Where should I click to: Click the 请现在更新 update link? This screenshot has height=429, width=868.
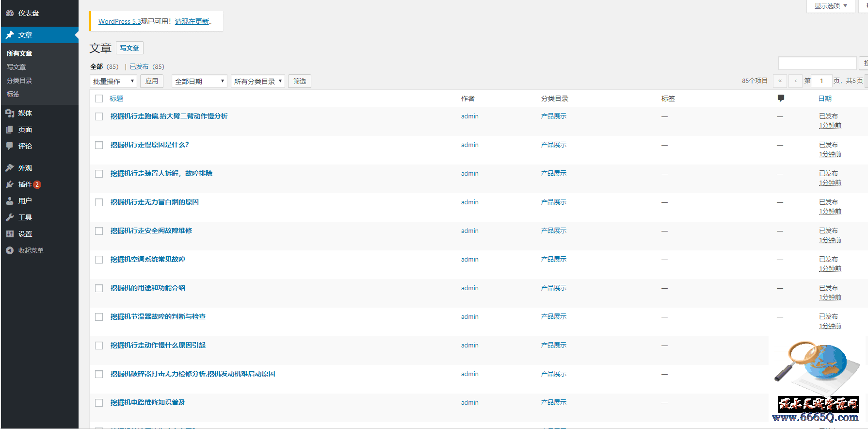pos(192,21)
